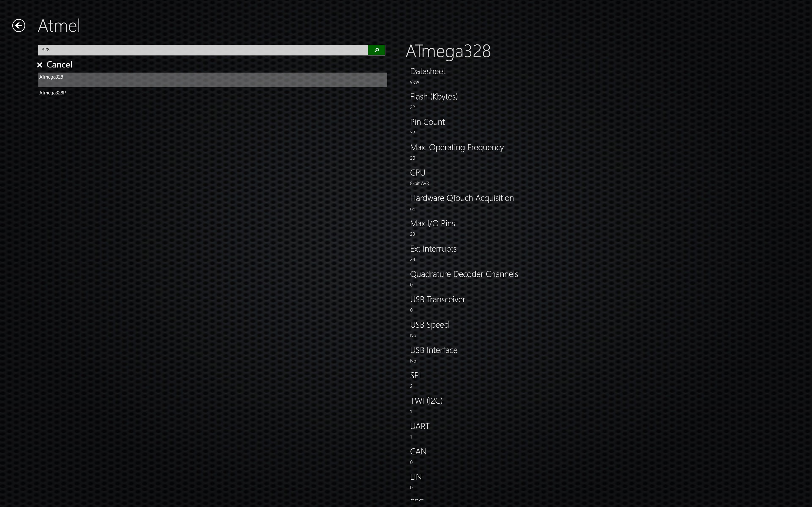Click the Max I/O Pins entry
The width and height of the screenshot is (812, 507).
(x=432, y=224)
